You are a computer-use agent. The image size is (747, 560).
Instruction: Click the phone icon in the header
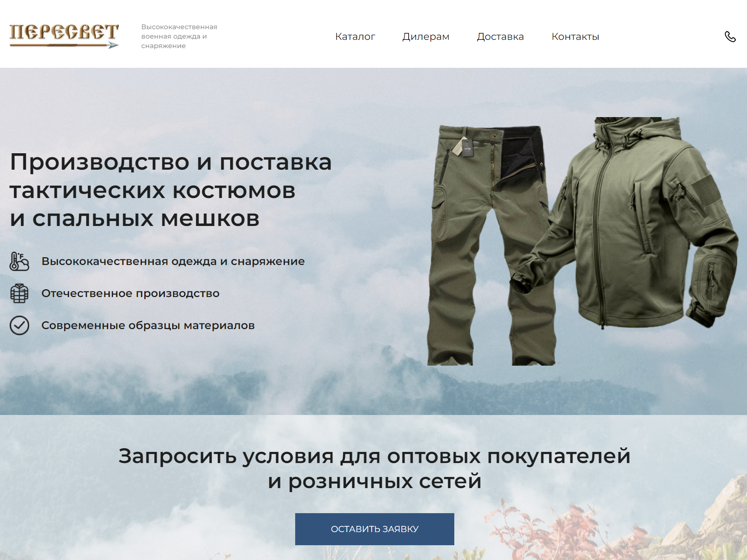click(730, 37)
